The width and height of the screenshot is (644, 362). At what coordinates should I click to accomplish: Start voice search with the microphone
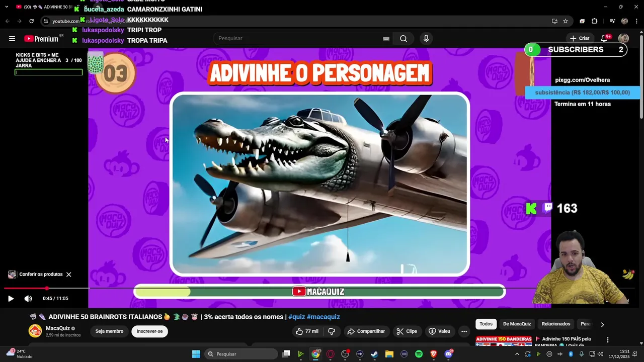coord(426,39)
